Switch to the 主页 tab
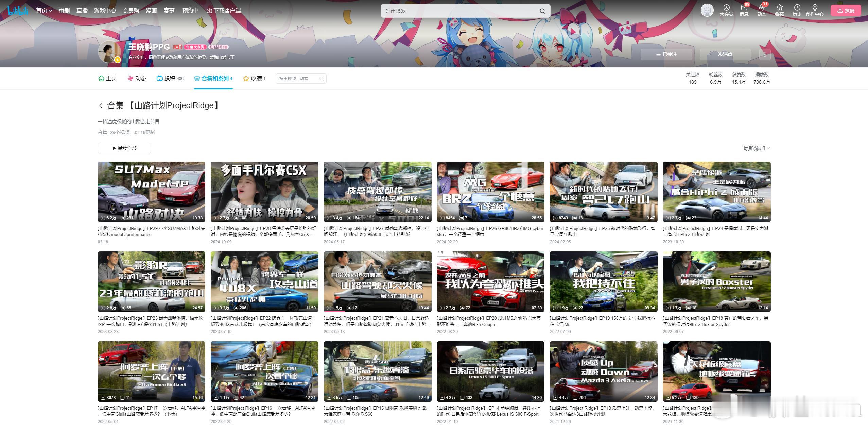 pos(107,79)
